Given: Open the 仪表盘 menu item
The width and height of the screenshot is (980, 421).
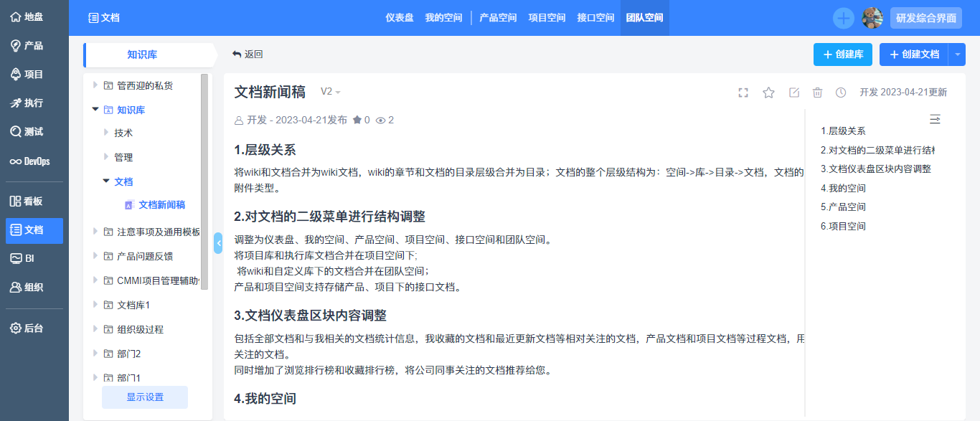Looking at the screenshot, I should 400,17.
